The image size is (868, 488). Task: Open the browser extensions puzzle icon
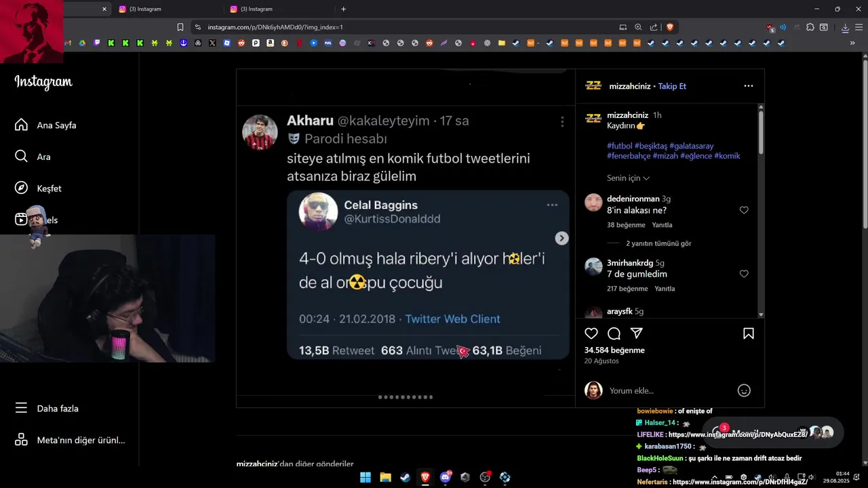tap(810, 27)
